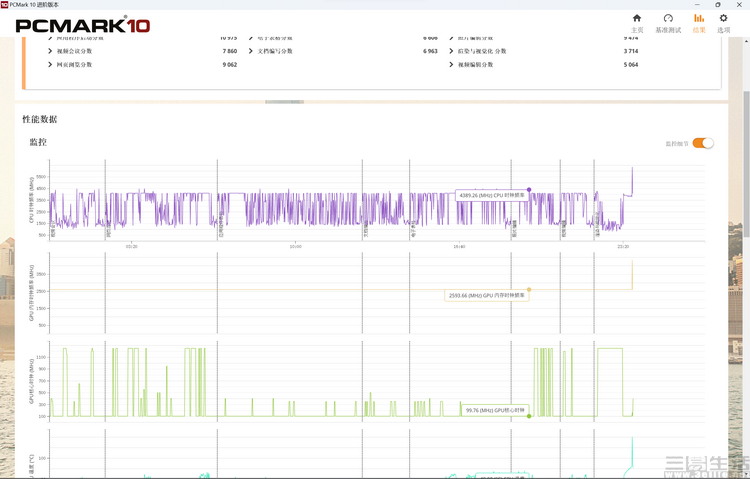Click the 4389.26 MHz CPU clock tooltip
Image resolution: width=750 pixels, height=479 pixels.
(492, 196)
